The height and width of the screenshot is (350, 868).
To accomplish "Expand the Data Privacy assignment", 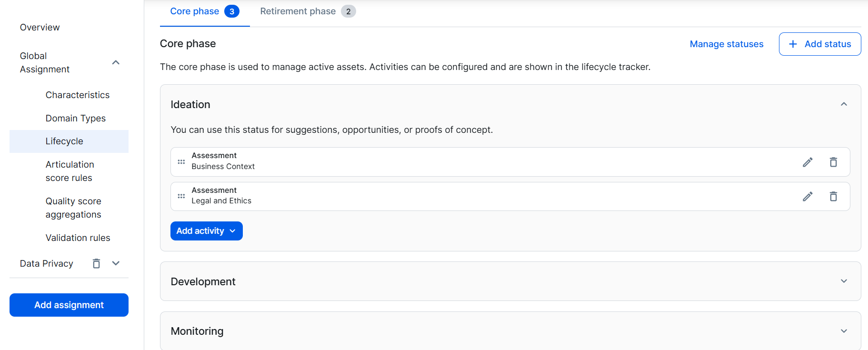I will pyautogui.click(x=116, y=263).
